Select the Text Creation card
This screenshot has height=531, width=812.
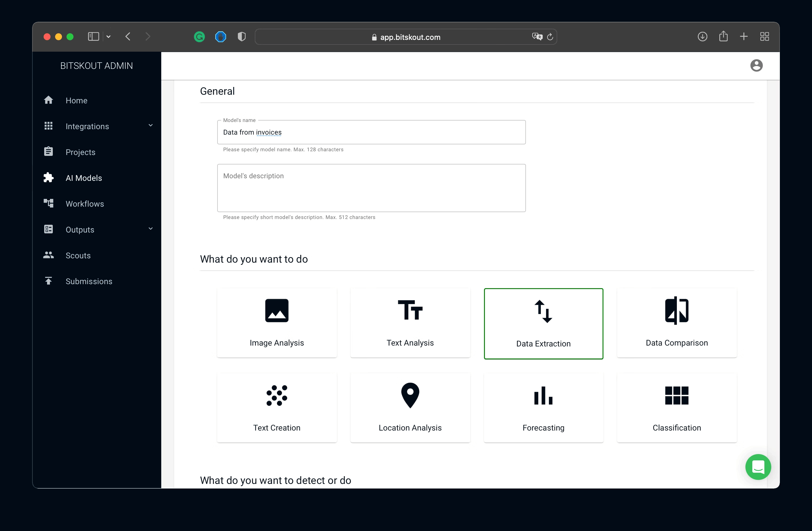click(277, 408)
